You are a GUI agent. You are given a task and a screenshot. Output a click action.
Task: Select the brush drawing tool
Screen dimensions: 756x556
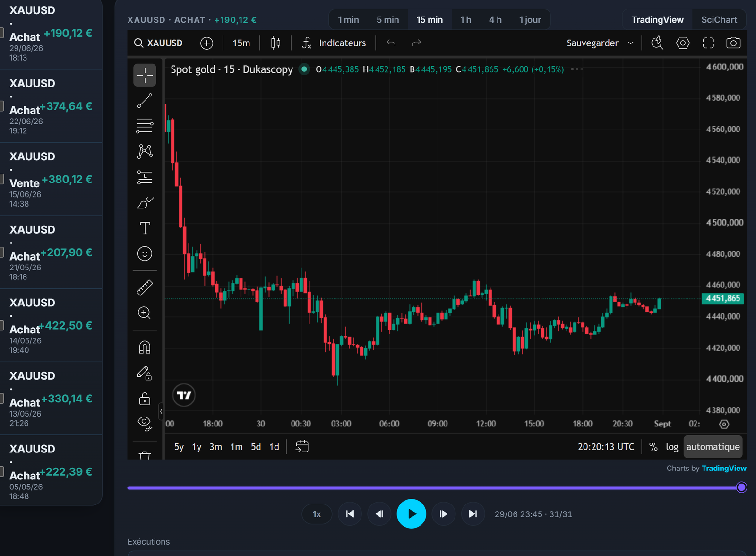click(145, 203)
